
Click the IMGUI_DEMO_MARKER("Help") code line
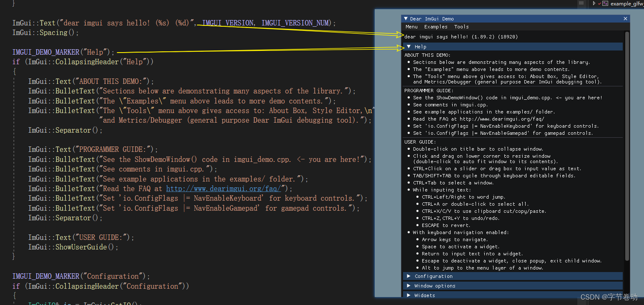[63, 52]
